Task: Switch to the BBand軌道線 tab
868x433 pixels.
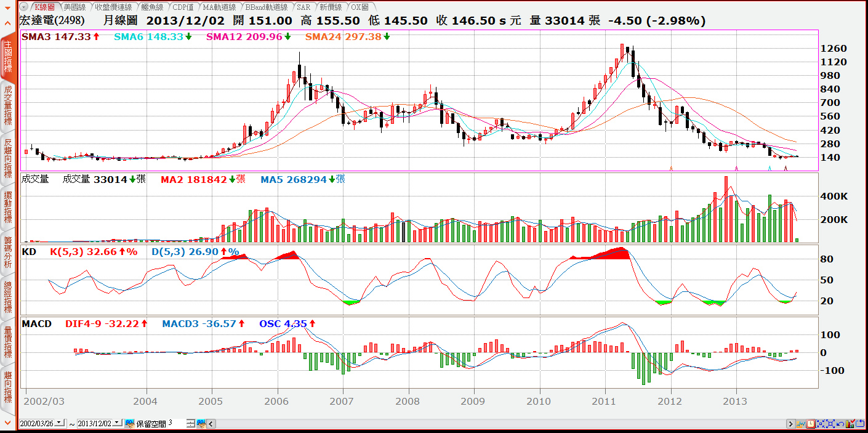Action: coord(267,7)
